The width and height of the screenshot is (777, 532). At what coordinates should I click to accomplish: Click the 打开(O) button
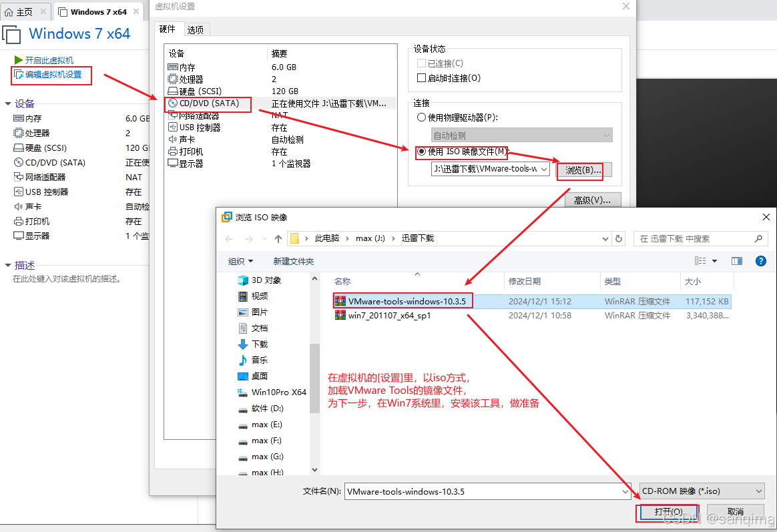(x=668, y=512)
